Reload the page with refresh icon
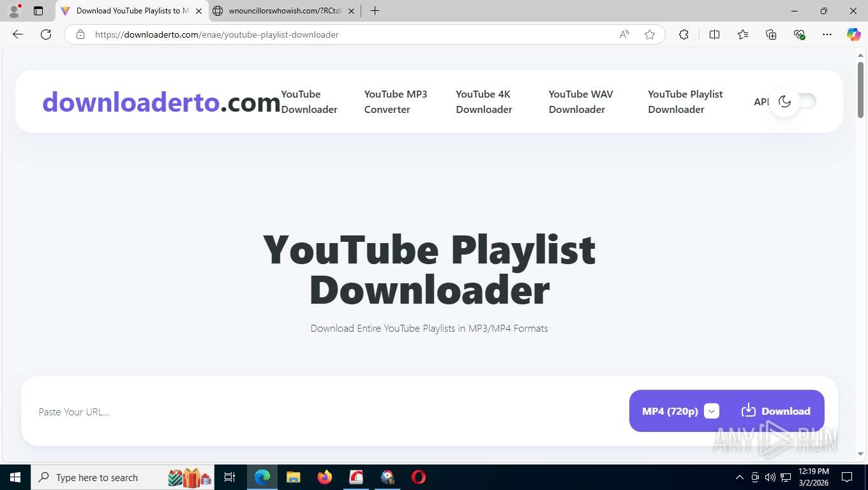 click(x=46, y=34)
